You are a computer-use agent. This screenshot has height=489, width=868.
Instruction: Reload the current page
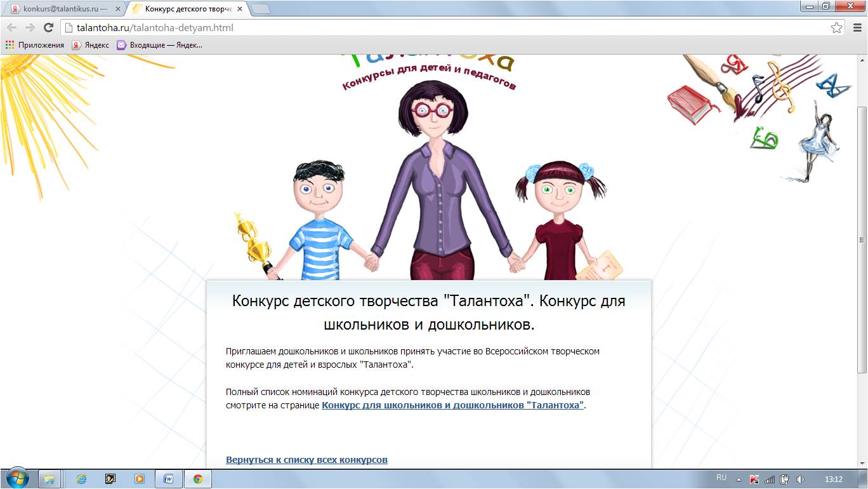[48, 28]
